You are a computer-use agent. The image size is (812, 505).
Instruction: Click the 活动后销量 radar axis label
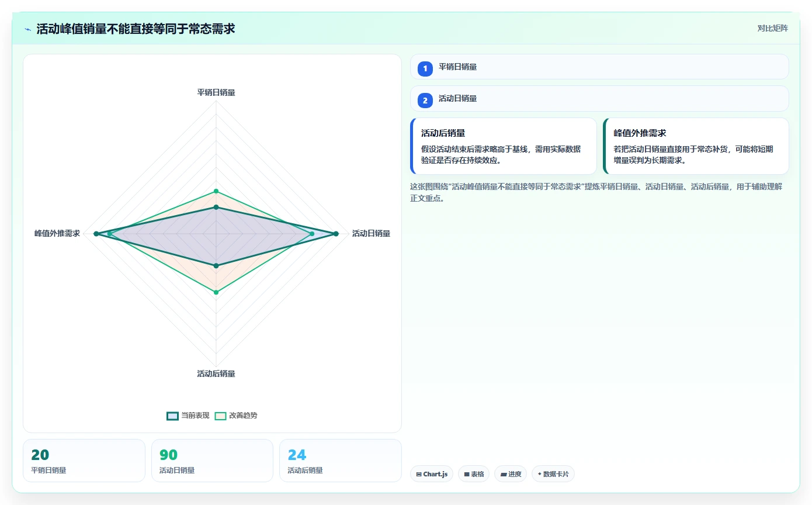[x=216, y=373]
